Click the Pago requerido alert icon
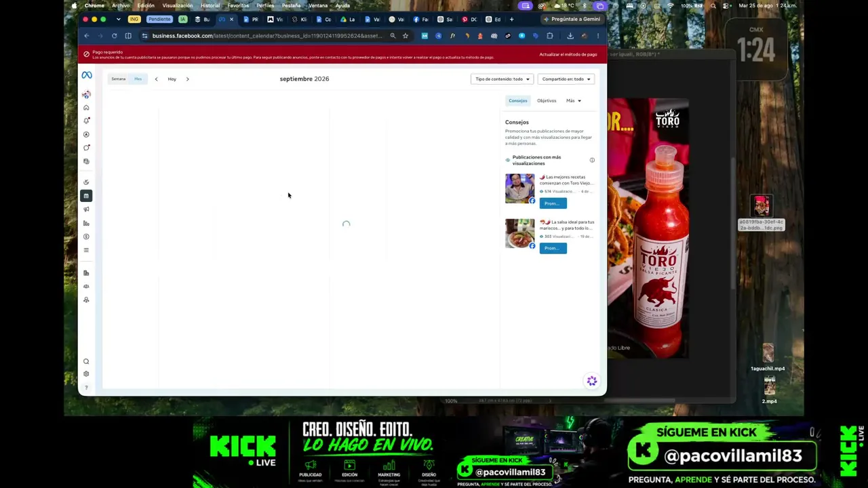Viewport: 868px width, 488px height. click(x=86, y=54)
